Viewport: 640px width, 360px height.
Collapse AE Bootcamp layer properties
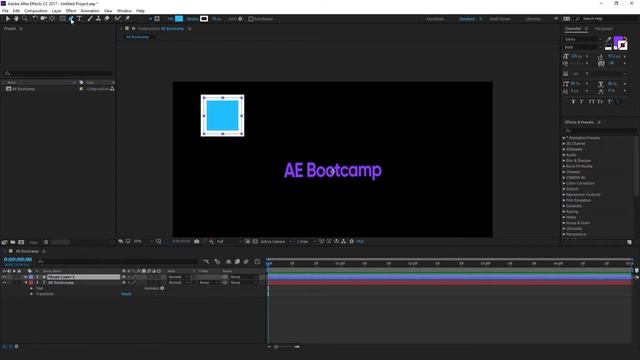coord(26,282)
